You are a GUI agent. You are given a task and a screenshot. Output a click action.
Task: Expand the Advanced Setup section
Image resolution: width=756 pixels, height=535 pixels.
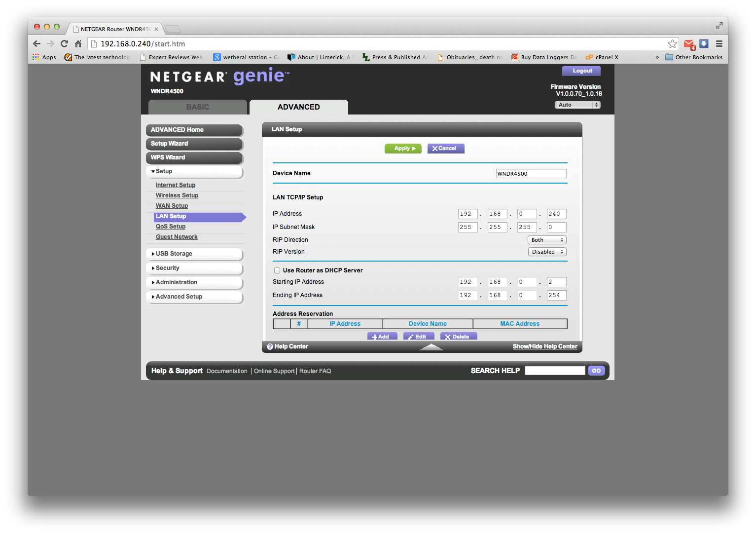[194, 297]
